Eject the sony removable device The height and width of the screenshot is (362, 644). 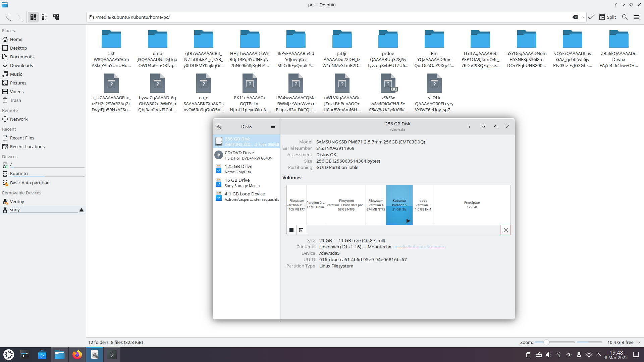(x=81, y=210)
